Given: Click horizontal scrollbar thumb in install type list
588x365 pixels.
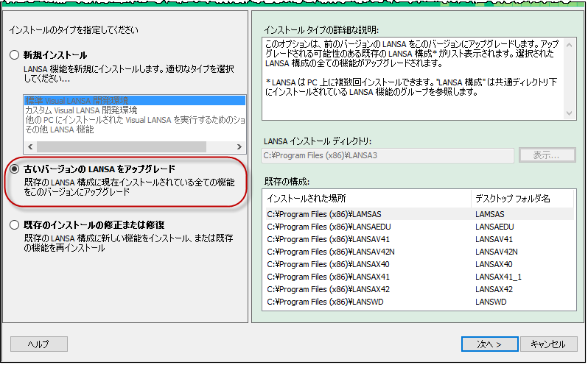Looking at the screenshot, I should point(122,146).
